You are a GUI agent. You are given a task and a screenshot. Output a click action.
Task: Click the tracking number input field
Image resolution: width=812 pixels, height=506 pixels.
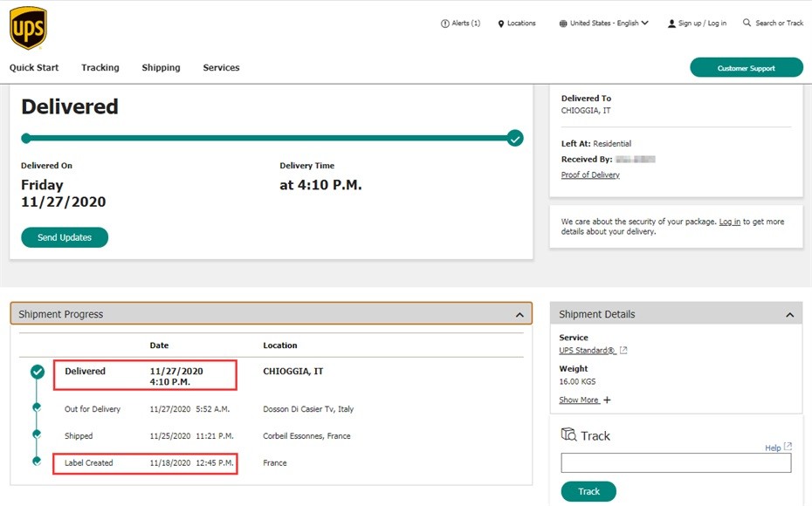tap(677, 463)
